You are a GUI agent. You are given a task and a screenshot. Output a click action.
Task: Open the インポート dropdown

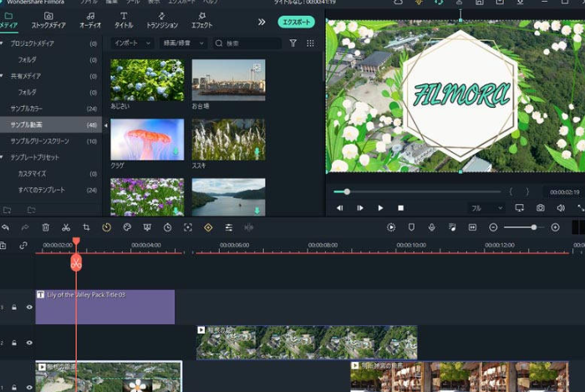click(132, 43)
